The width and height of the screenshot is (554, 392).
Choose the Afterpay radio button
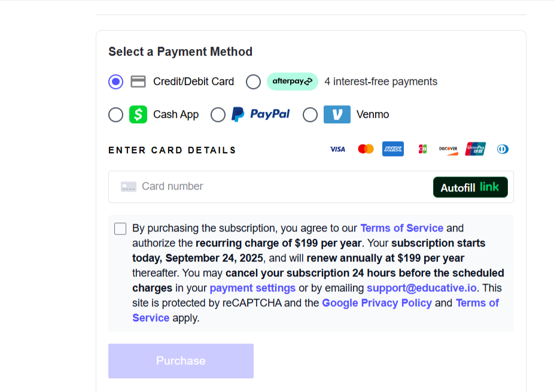click(253, 81)
